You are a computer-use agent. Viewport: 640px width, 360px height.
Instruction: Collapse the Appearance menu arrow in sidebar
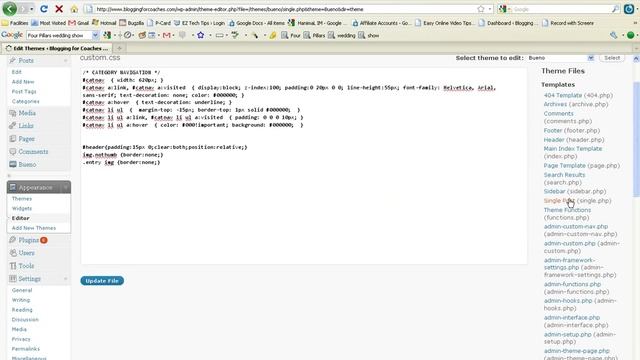65,187
